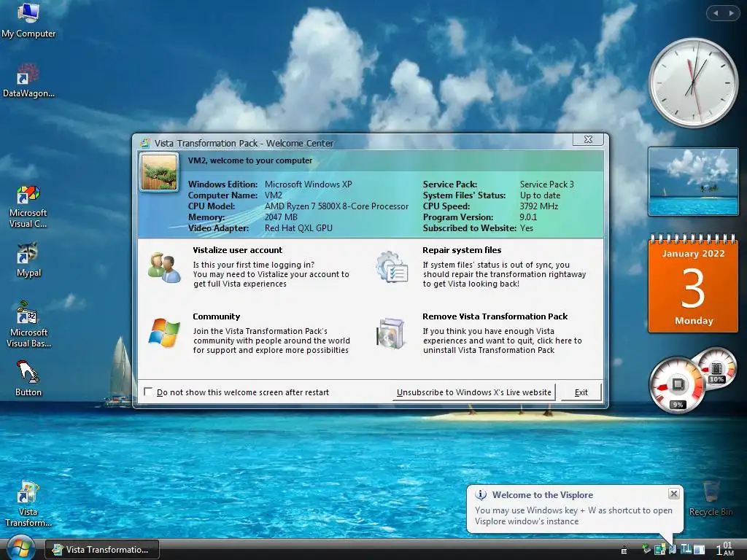Click the 'Up to date' status text

pyautogui.click(x=541, y=195)
